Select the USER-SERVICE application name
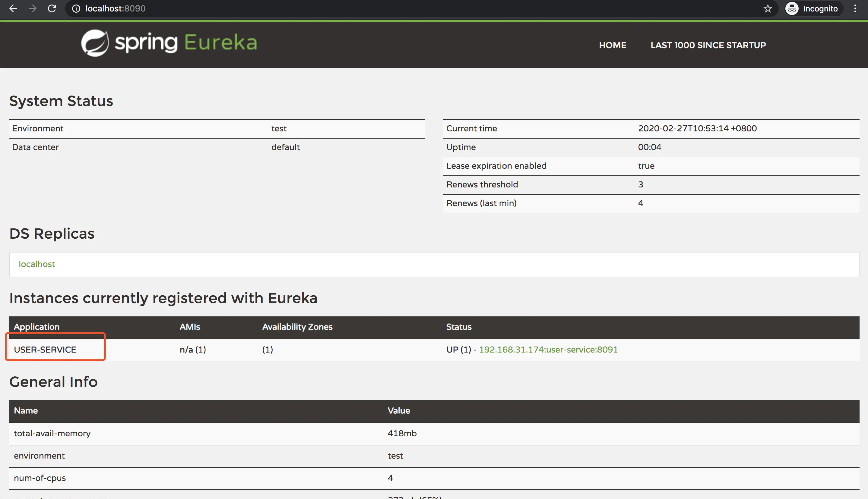This screenshot has height=499, width=868. tap(45, 350)
